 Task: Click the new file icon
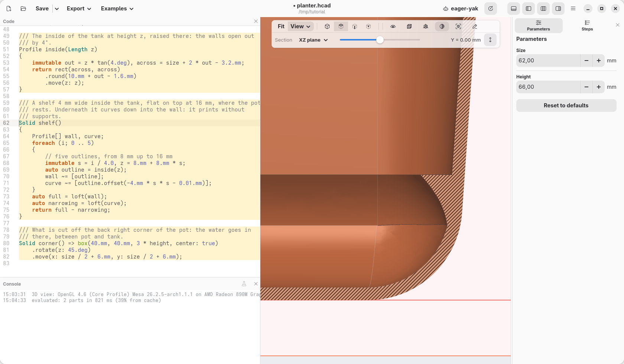(9, 9)
